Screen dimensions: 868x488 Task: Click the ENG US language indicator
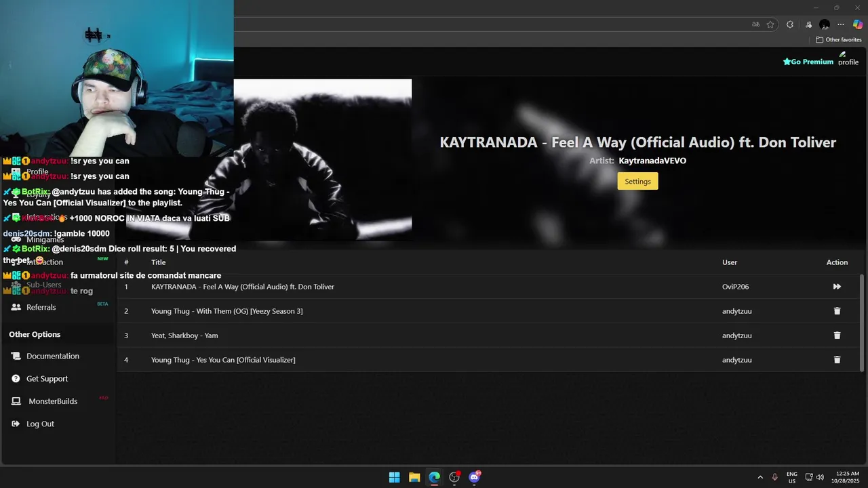click(x=792, y=477)
